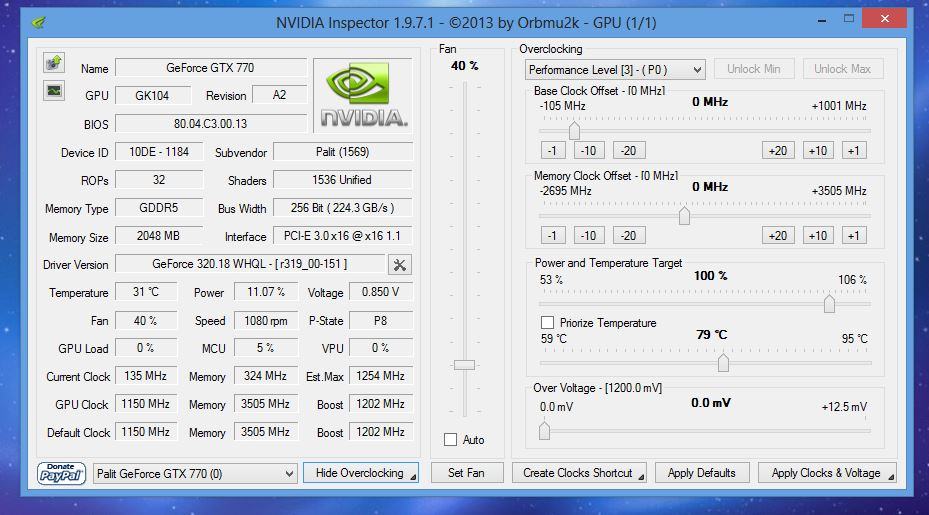Click Memory Clock Offset -10 button
Image resolution: width=929 pixels, height=515 pixels.
589,236
